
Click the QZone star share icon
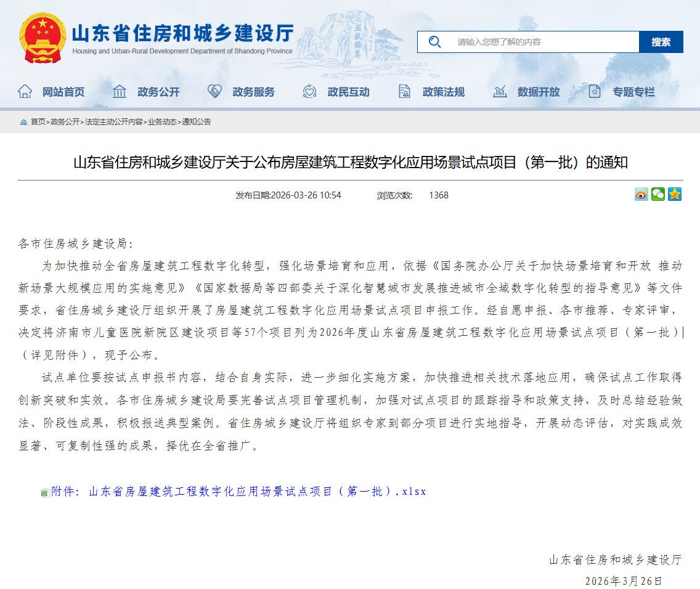[675, 194]
